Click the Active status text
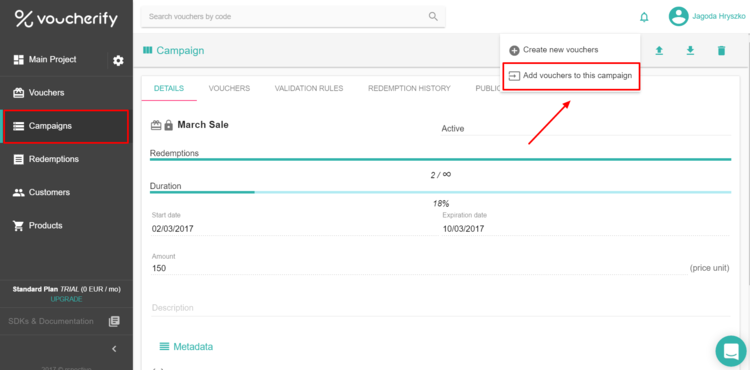The image size is (750, 370). (452, 129)
